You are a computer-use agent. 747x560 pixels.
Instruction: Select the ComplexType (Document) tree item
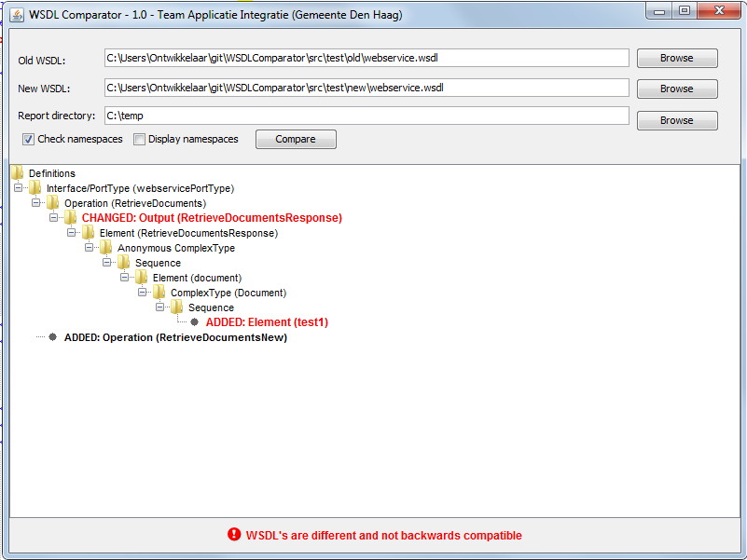coord(228,292)
